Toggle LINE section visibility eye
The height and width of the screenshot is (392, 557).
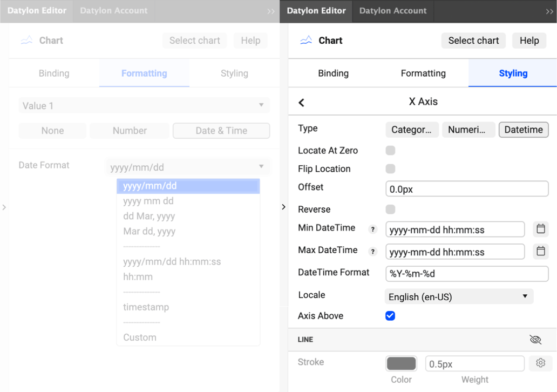(x=535, y=340)
